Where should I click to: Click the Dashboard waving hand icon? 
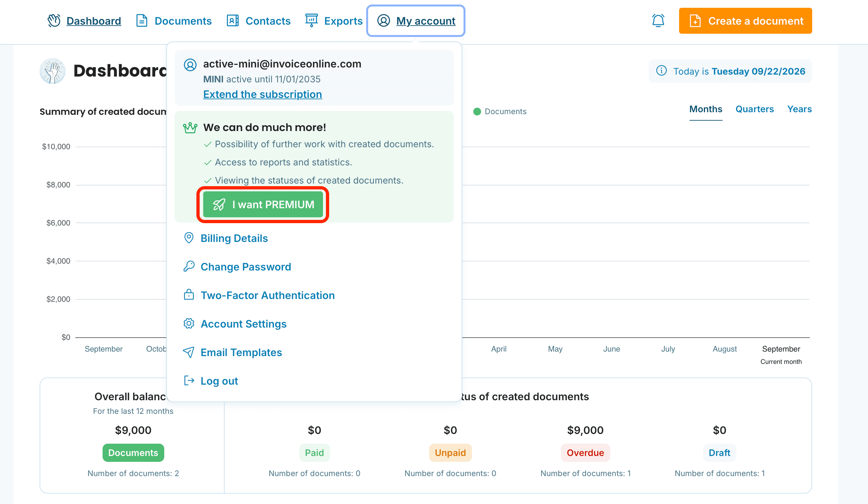[x=54, y=21]
